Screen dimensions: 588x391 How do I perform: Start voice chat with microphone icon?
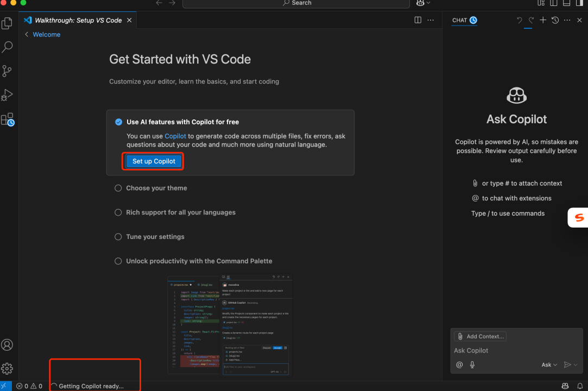(472, 364)
